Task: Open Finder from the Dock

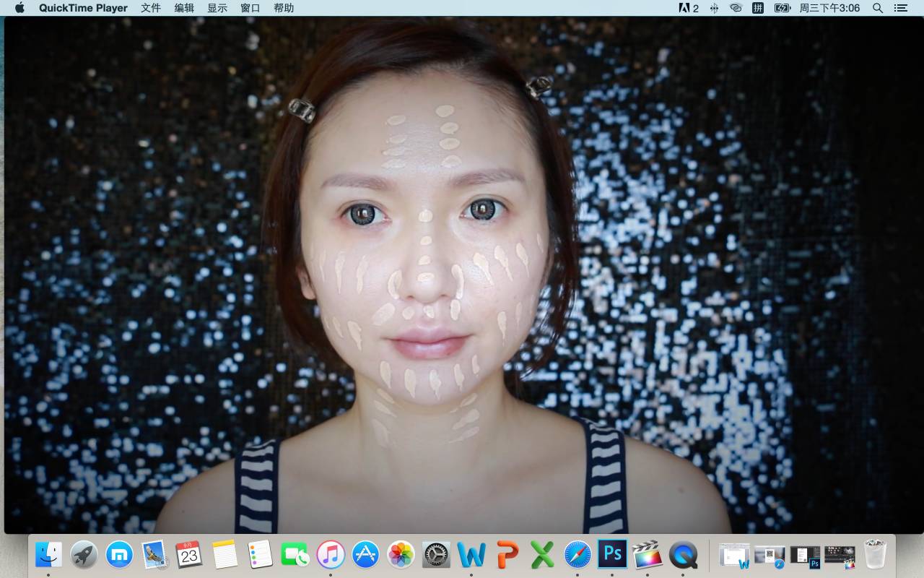Action: (48, 555)
